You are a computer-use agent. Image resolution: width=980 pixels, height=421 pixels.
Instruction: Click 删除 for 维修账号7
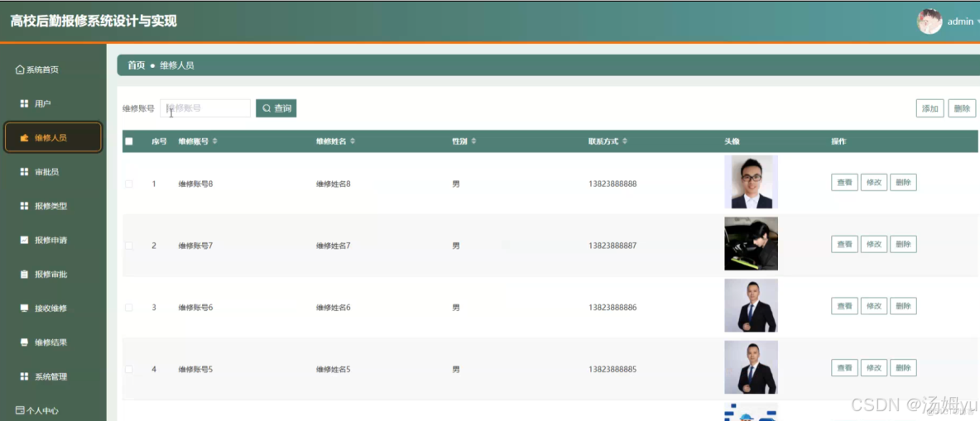click(903, 245)
